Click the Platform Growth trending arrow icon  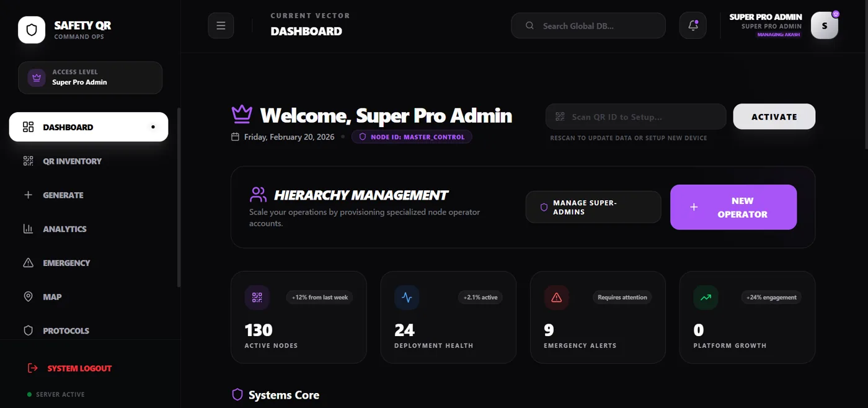706,298
